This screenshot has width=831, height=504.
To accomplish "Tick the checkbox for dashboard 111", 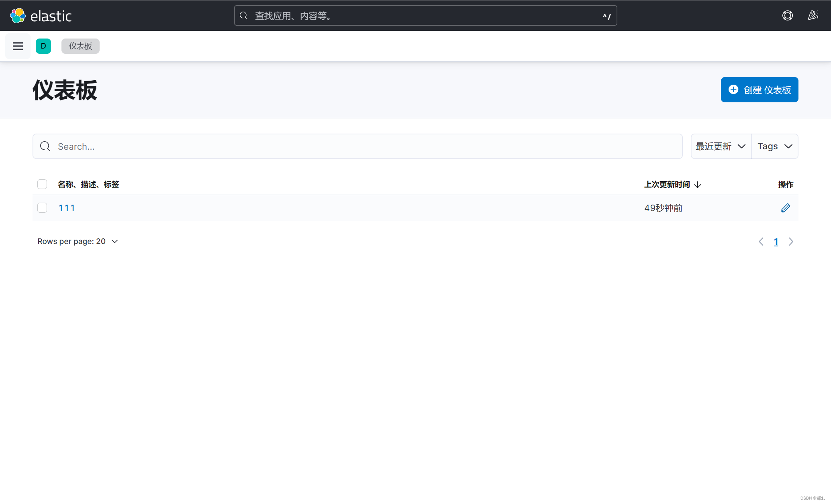I will point(42,207).
